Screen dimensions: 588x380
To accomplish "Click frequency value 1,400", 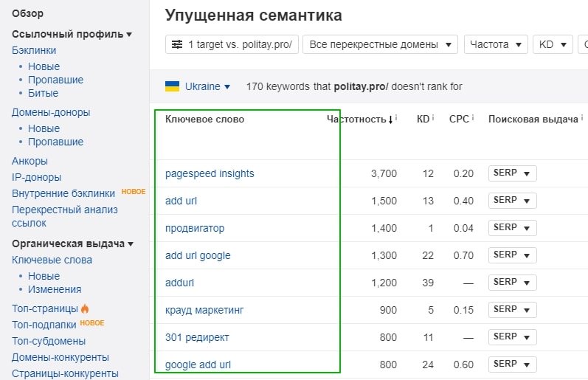I will (x=384, y=228).
